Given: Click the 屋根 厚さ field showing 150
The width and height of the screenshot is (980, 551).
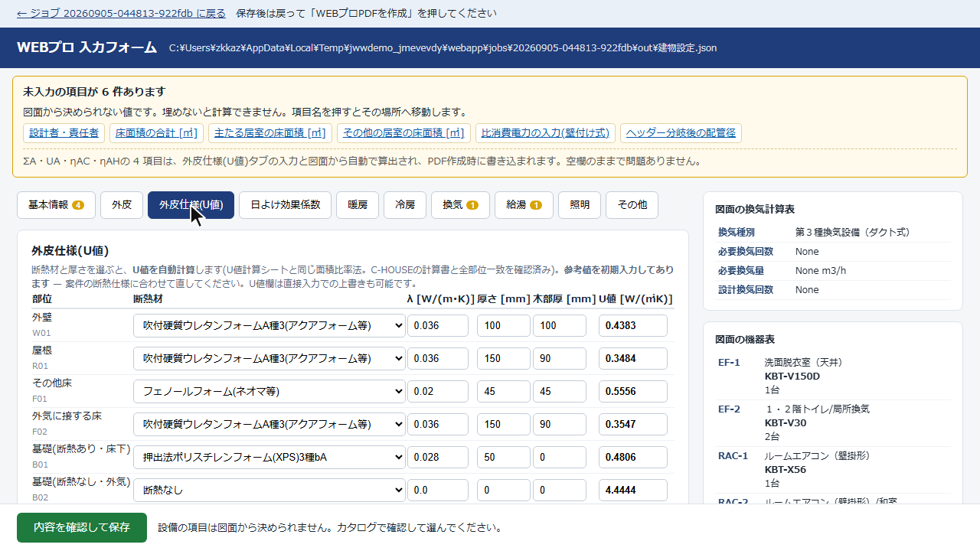Looking at the screenshot, I should point(504,358).
